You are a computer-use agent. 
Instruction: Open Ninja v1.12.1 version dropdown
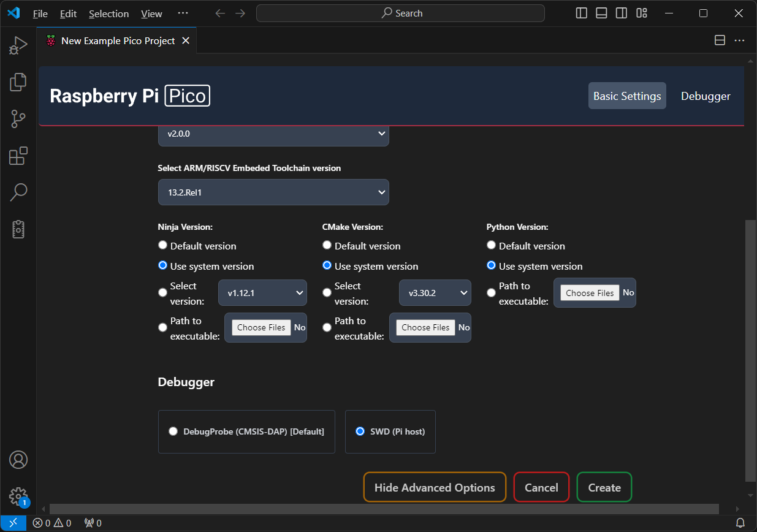coord(262,293)
